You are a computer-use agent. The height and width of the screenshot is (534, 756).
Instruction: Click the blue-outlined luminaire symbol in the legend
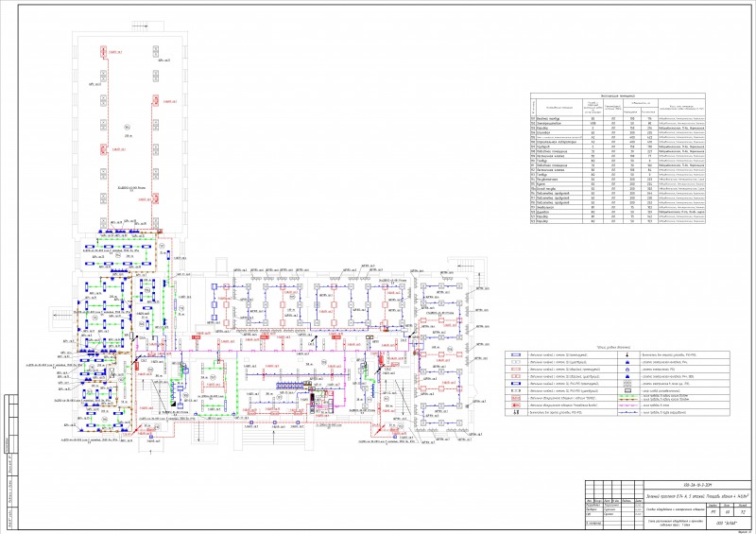[x=516, y=354]
